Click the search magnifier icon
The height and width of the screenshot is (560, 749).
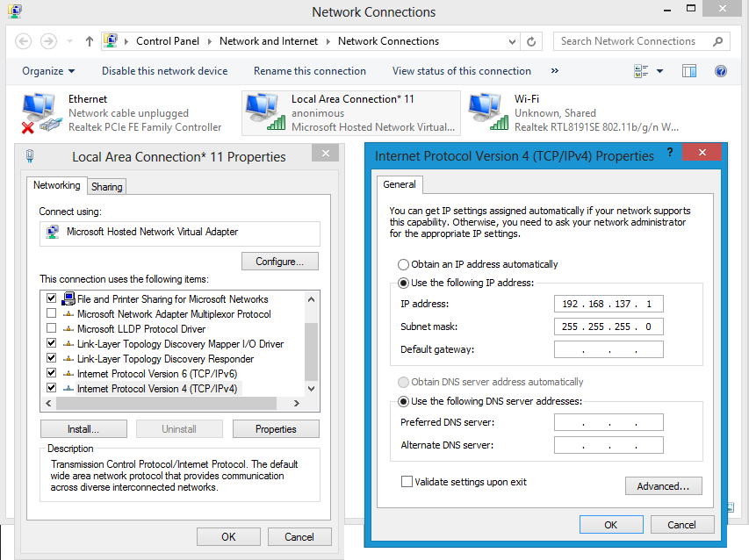(717, 41)
